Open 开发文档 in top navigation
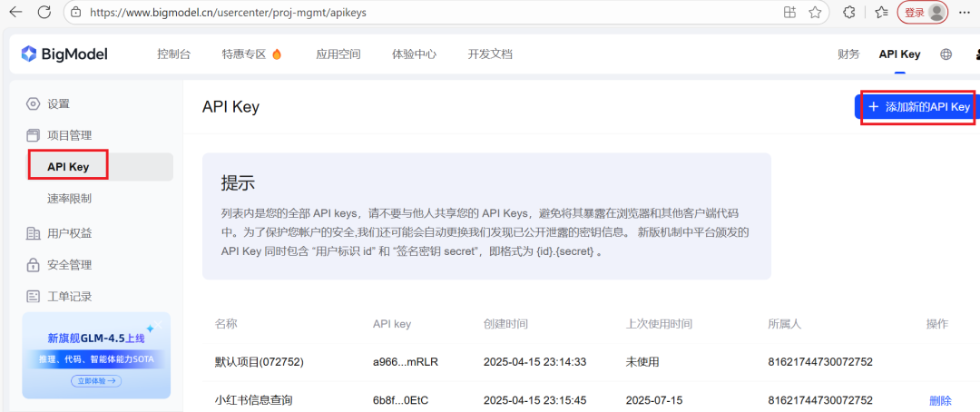This screenshot has width=980, height=412. 490,54
